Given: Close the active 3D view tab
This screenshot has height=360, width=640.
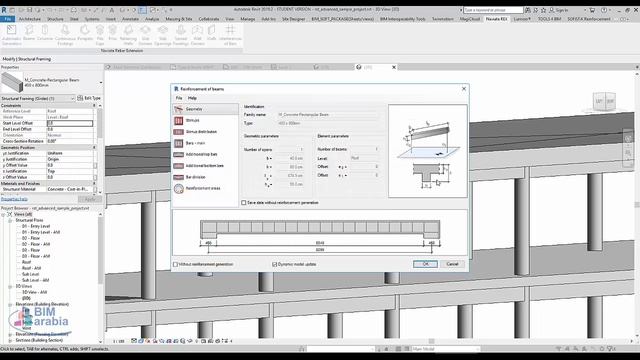Looking at the screenshot, I should [x=394, y=67].
